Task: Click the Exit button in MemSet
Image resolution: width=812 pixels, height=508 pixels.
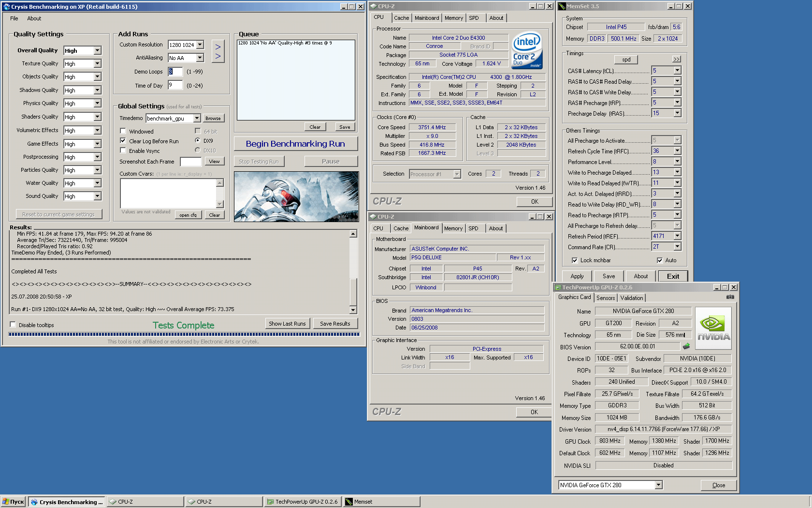Action: click(673, 276)
